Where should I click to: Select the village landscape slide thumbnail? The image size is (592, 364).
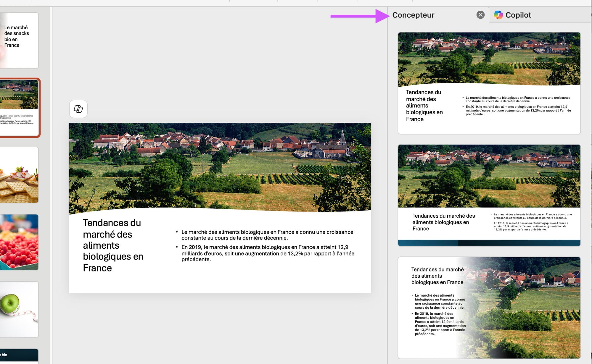pyautogui.click(x=19, y=108)
